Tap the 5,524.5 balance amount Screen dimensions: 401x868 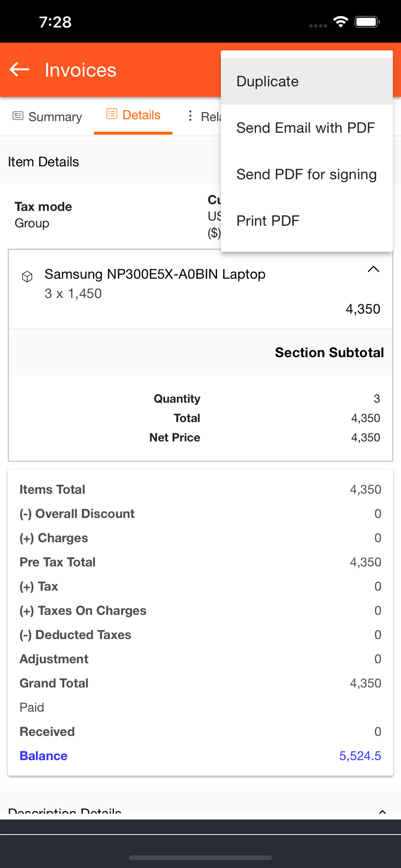(360, 756)
